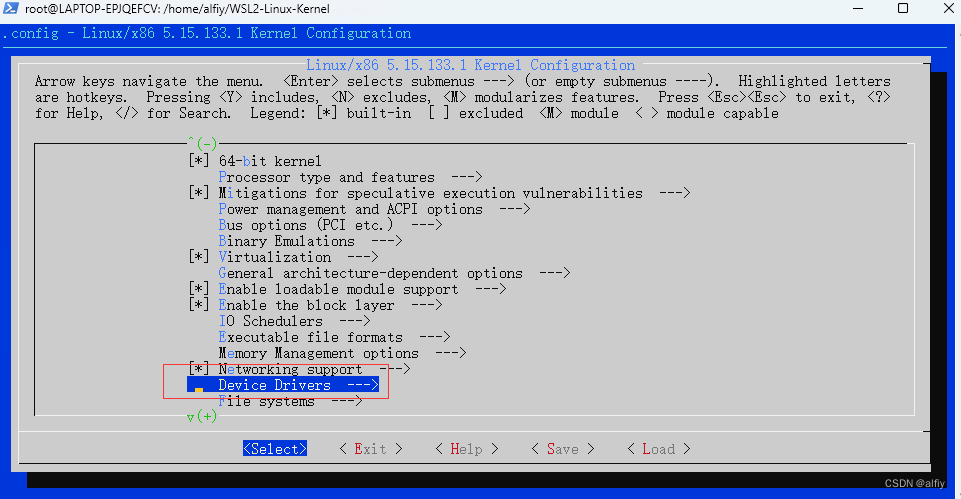Click the window title path text
This screenshot has height=499, width=961.
click(x=177, y=9)
